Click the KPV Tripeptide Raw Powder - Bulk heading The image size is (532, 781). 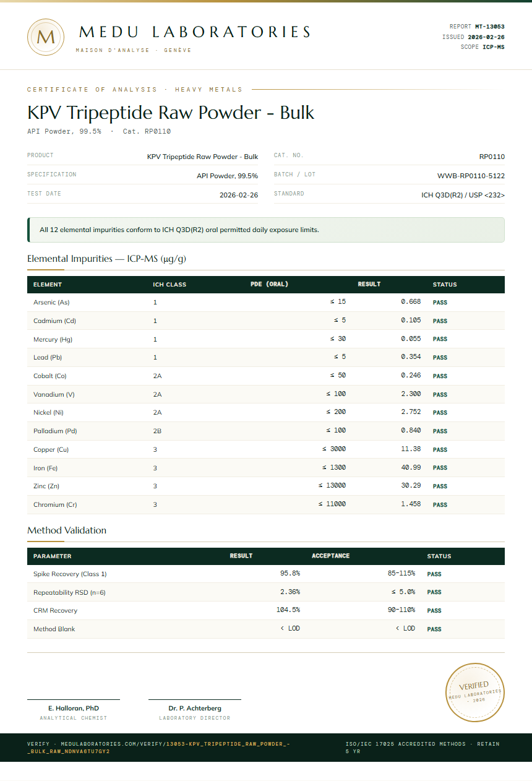pyautogui.click(x=171, y=112)
